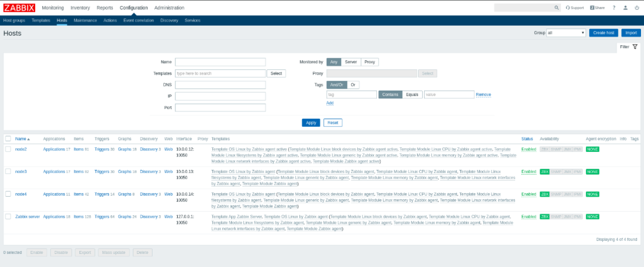This screenshot has width=644, height=267.
Task: Go to Templates submenu
Action: click(41, 20)
